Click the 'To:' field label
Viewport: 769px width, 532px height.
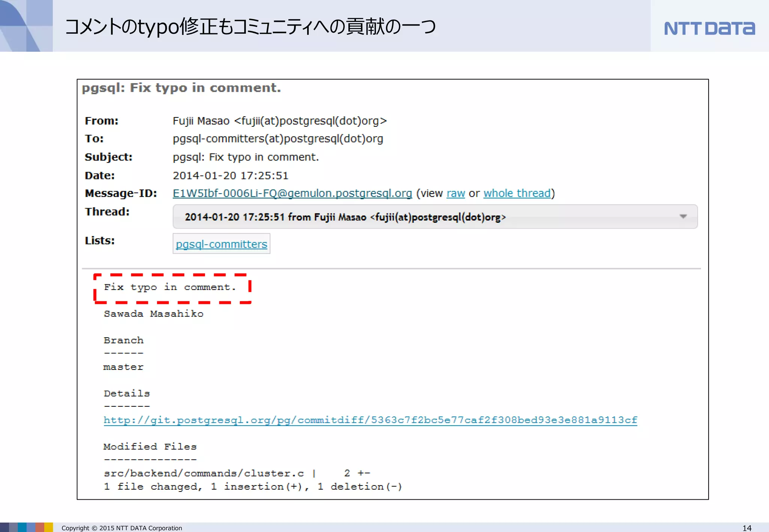[94, 139]
